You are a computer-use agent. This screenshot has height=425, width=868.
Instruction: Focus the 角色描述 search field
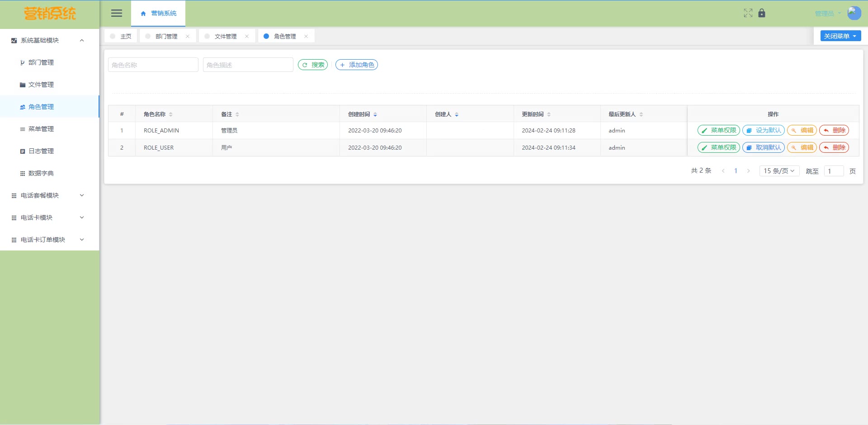click(248, 65)
